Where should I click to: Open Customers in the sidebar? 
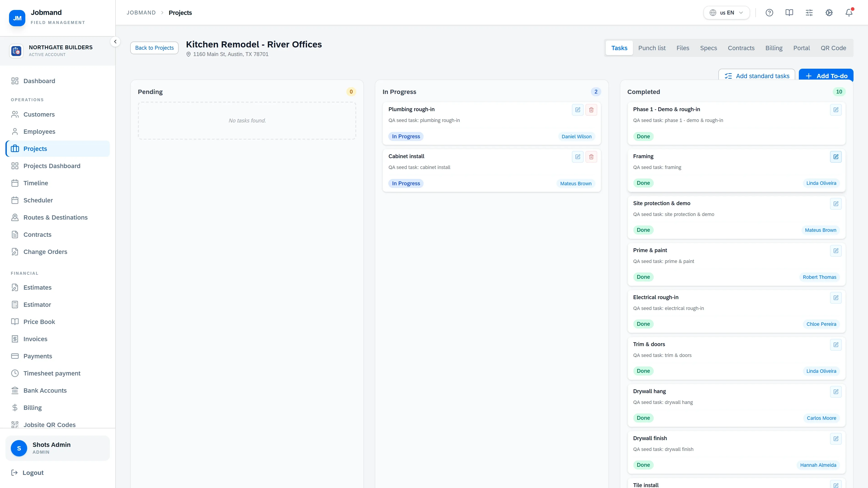[x=58, y=115]
